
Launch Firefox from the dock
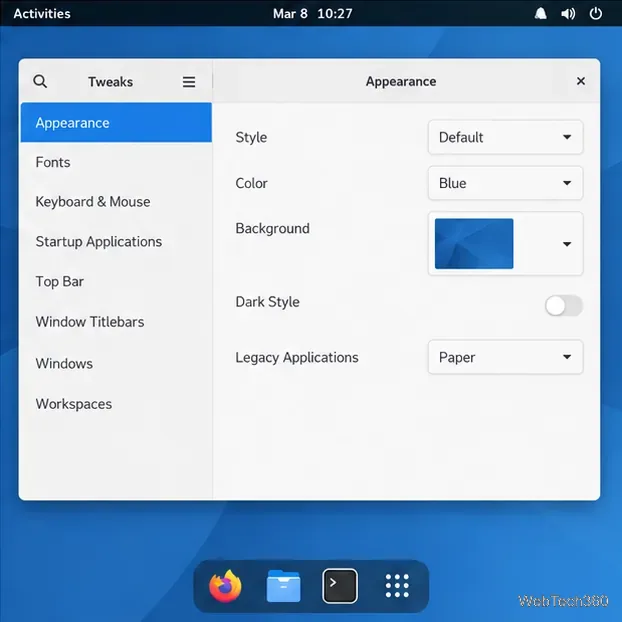(x=225, y=586)
